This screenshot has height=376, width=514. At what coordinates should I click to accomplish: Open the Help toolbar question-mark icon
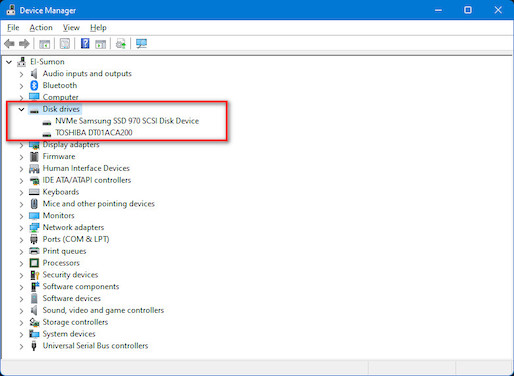[x=85, y=44]
